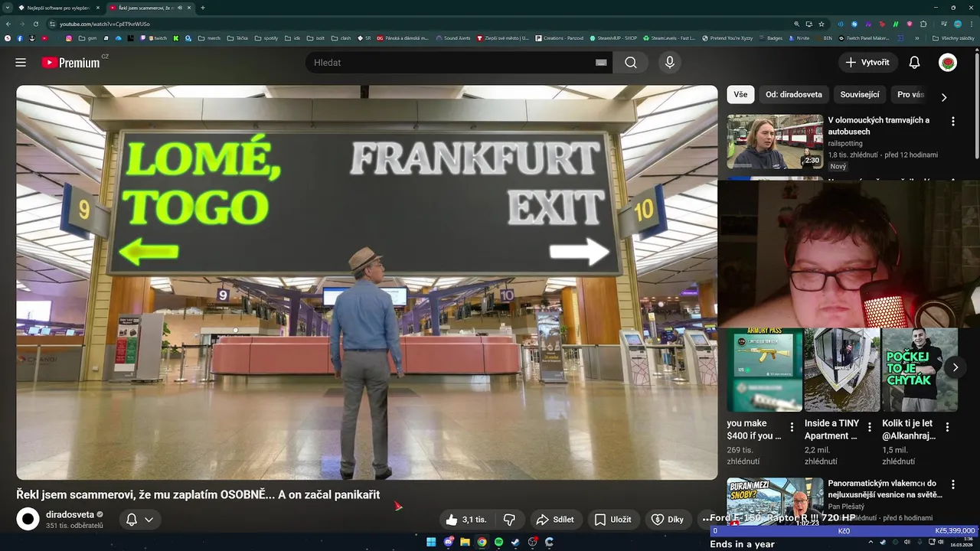The image size is (980, 551).
Task: Open Panoramatickým vlakem video title
Action: (x=885, y=489)
